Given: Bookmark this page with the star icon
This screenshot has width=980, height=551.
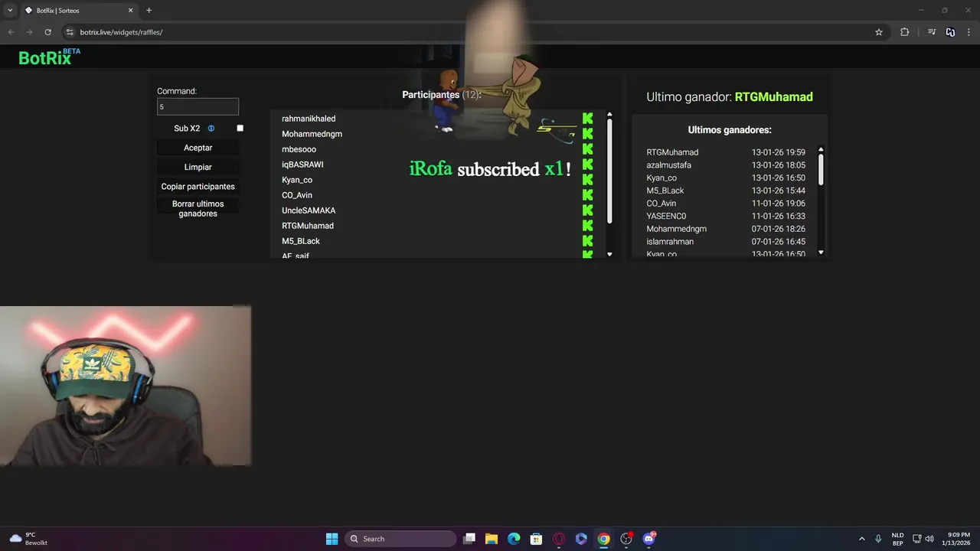Looking at the screenshot, I should click(x=879, y=32).
